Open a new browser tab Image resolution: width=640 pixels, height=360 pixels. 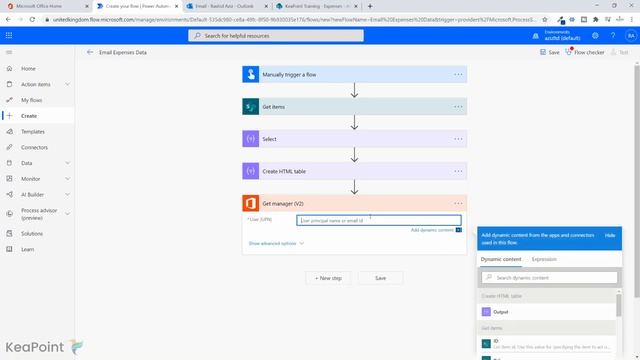pyautogui.click(x=370, y=6)
